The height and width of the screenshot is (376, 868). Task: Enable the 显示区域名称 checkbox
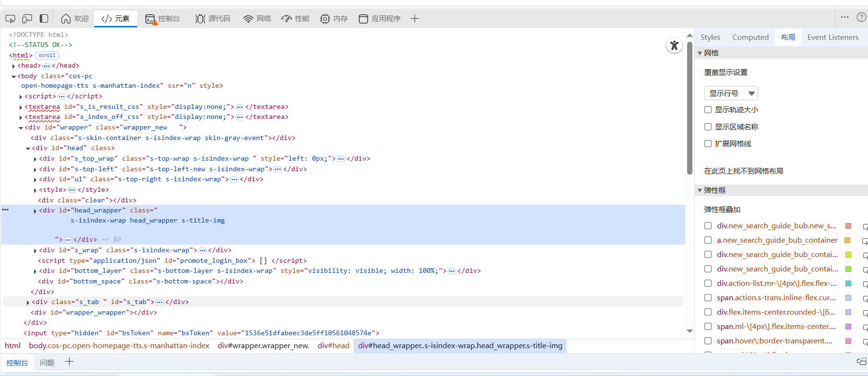[x=708, y=127]
